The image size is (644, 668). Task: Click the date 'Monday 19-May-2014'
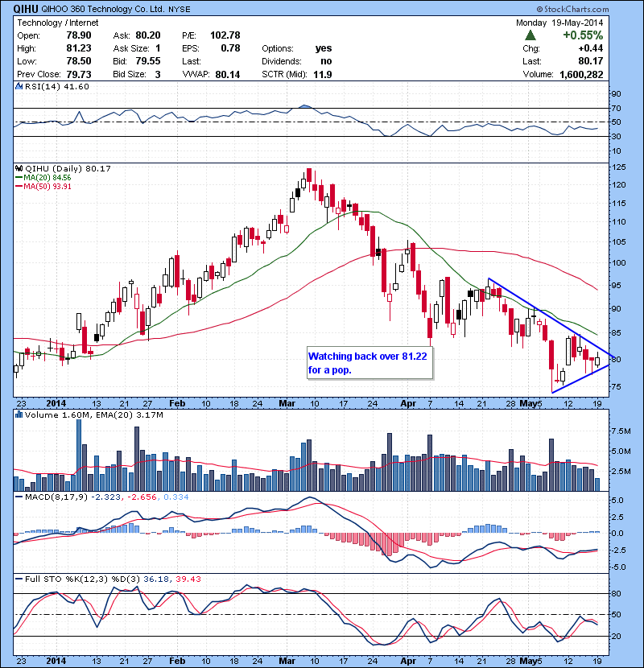(x=559, y=23)
